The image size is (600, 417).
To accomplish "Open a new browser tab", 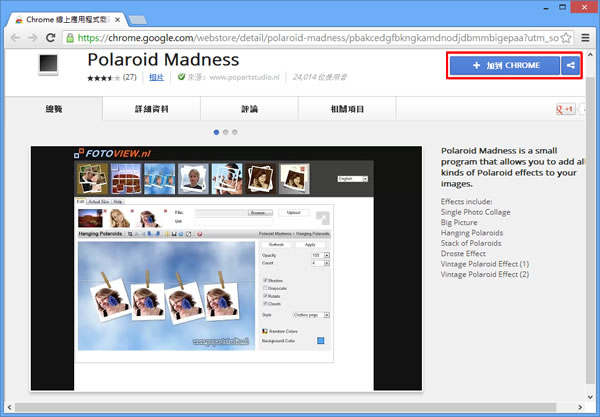I will (x=138, y=20).
